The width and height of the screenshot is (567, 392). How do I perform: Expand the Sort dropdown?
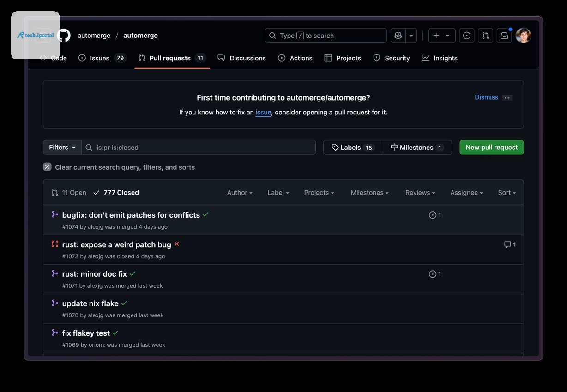[507, 193]
